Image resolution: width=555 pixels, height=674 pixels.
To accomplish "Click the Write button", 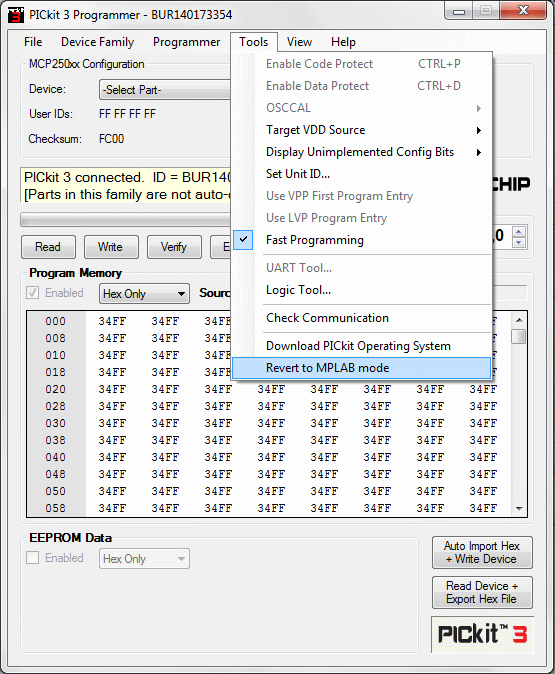I will (x=111, y=247).
